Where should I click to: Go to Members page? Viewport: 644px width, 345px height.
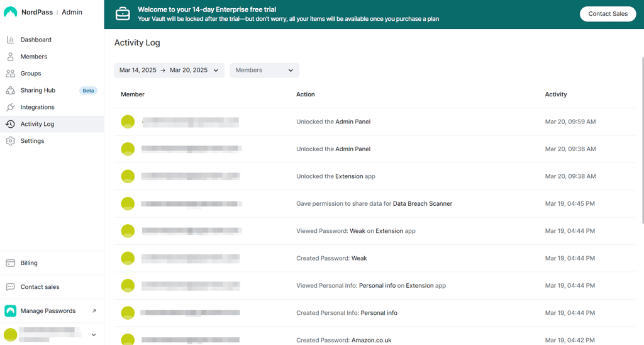(x=52, y=57)
